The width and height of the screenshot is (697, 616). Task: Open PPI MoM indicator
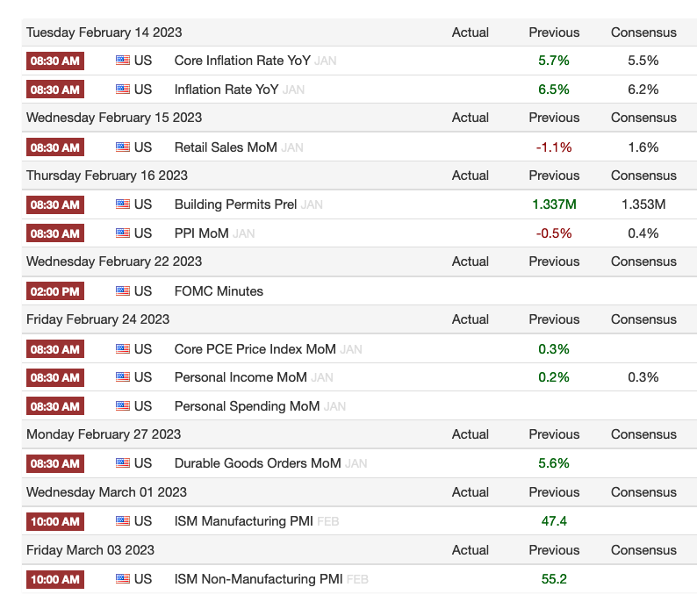201,233
